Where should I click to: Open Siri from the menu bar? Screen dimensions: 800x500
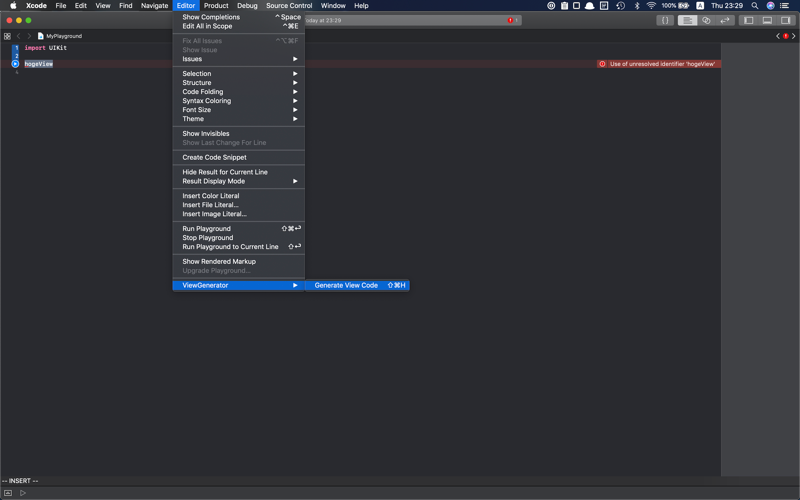point(770,6)
